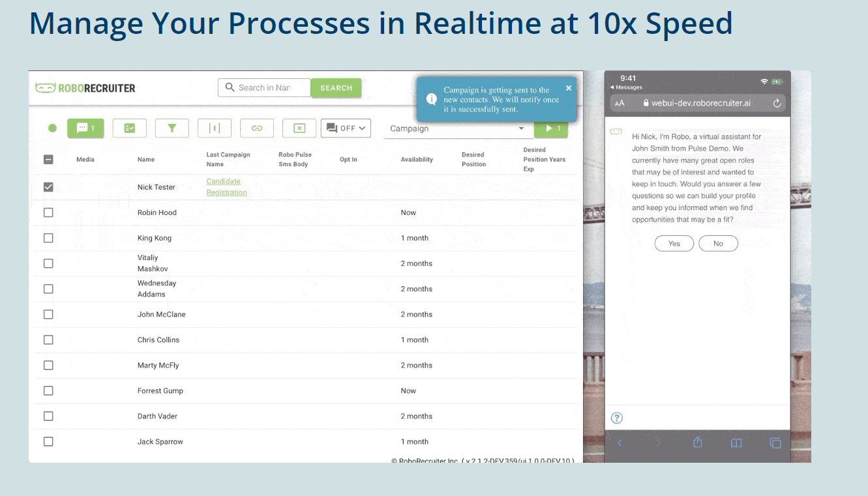Open the checklist icon in toolbar
Screen dimensions: 868x496
pos(129,128)
